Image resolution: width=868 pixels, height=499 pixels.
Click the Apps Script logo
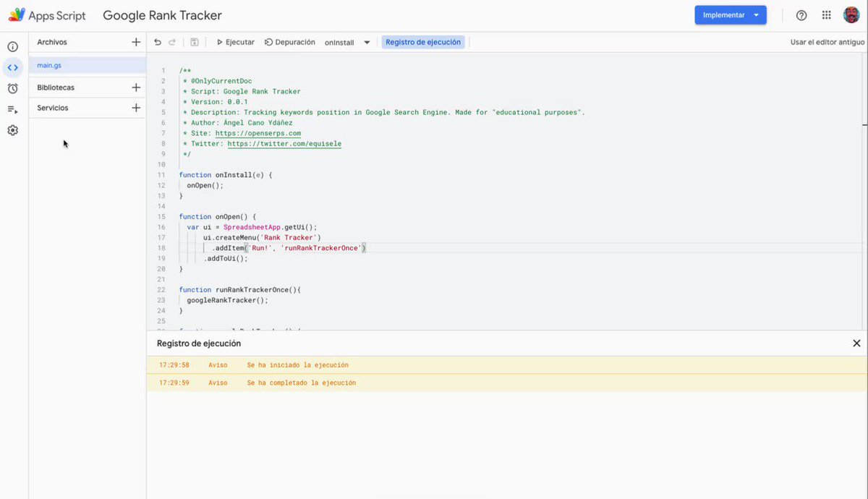point(47,15)
